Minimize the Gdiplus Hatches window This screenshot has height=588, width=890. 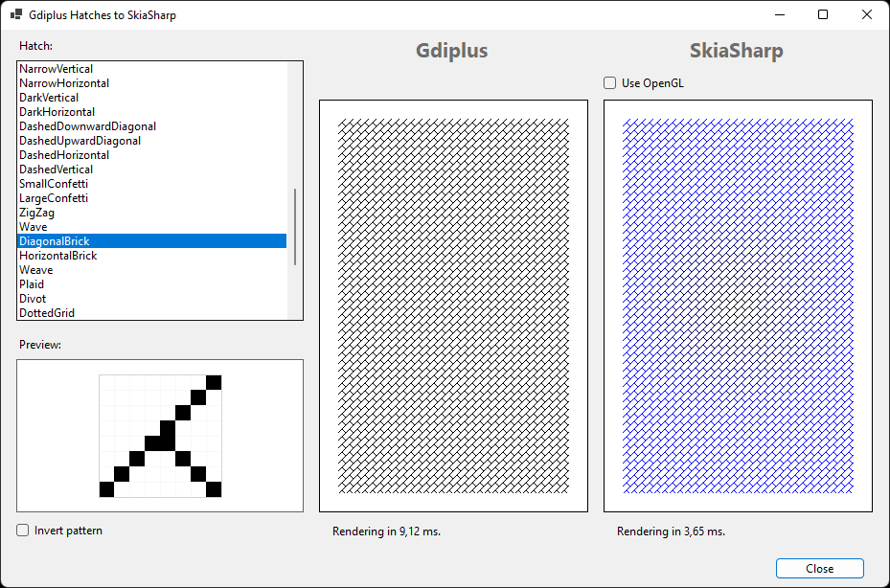pyautogui.click(x=779, y=14)
